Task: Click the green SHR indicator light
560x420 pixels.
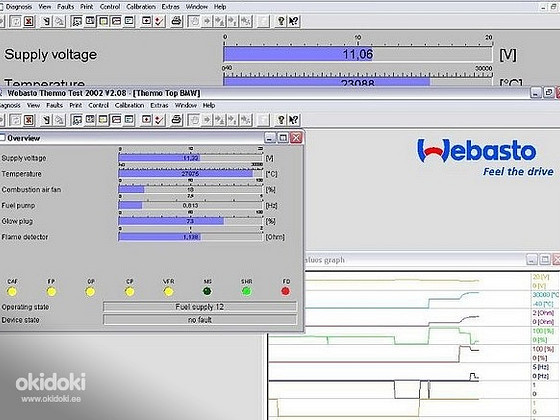Action: tap(246, 291)
